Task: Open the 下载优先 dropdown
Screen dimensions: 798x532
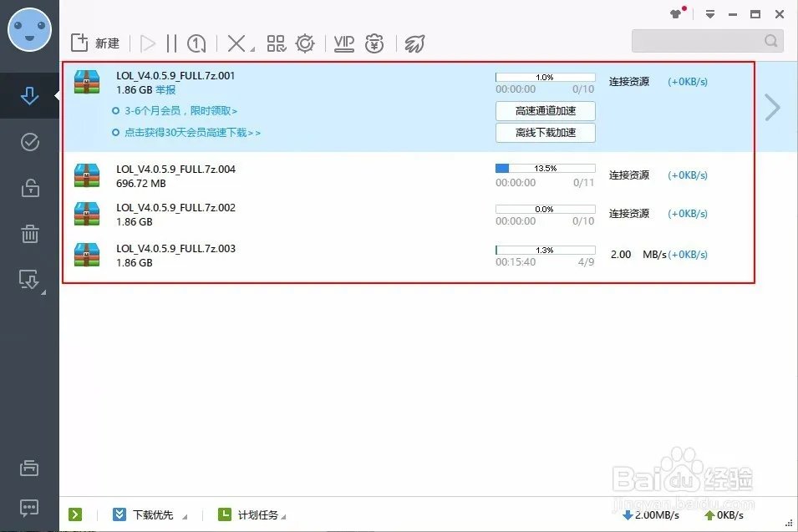Action: [150, 514]
